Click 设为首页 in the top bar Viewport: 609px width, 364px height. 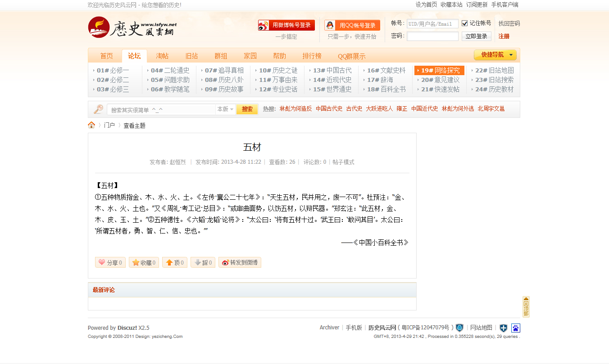coord(426,4)
